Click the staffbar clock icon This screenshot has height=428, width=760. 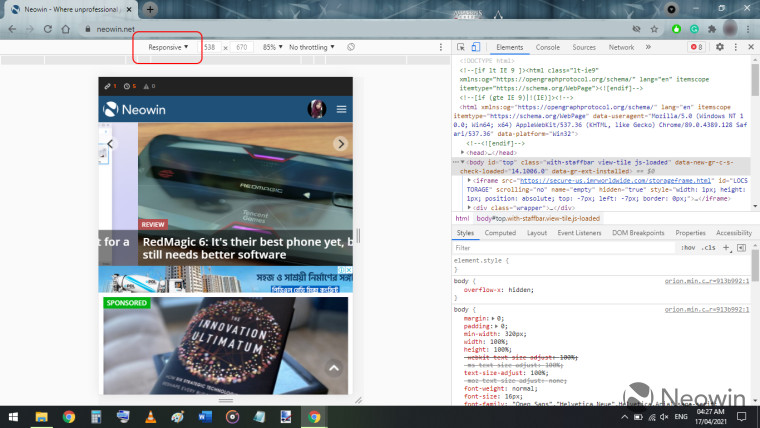127,86
